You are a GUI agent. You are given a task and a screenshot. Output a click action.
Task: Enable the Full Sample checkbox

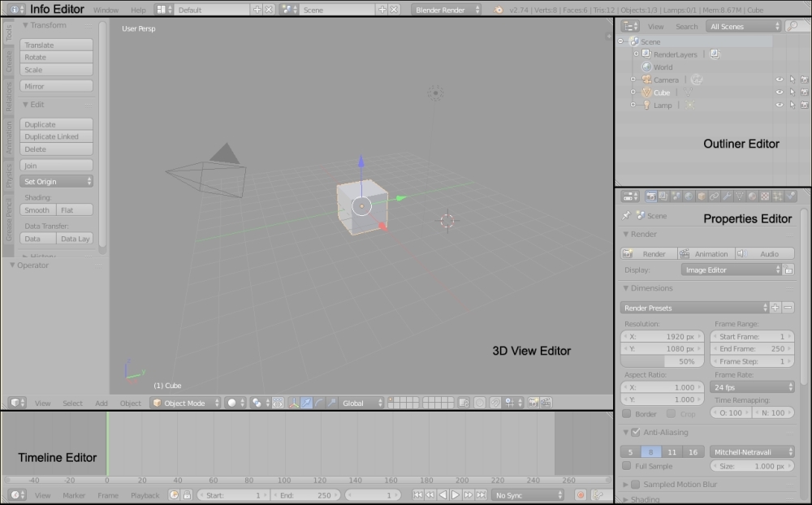click(627, 466)
